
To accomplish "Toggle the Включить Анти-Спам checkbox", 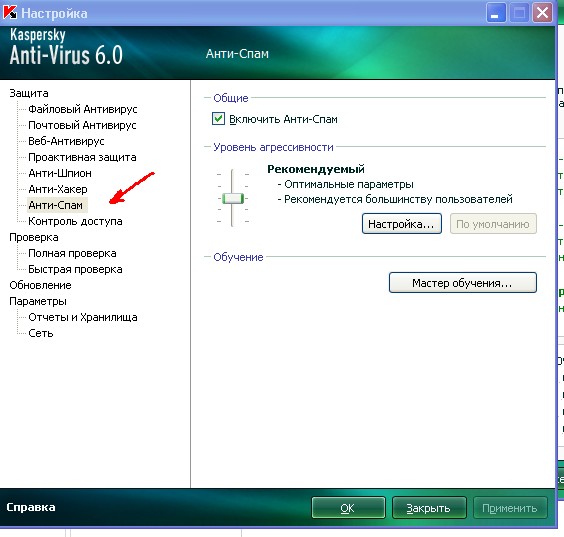I will [218, 119].
